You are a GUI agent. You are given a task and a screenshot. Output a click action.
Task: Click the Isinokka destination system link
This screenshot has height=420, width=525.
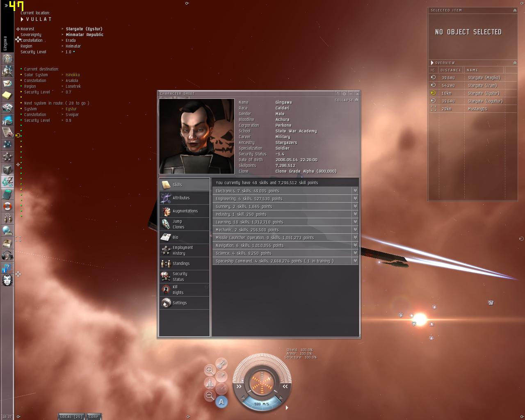[x=73, y=75]
